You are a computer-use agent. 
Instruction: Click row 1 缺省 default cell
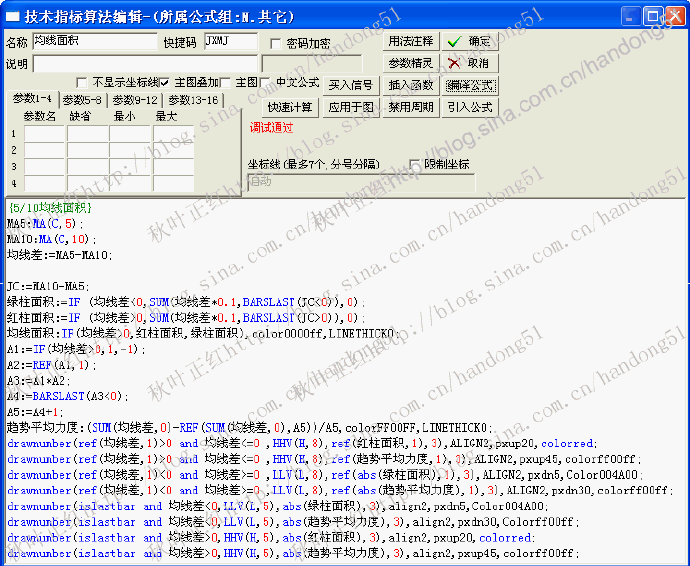[x=88, y=134]
